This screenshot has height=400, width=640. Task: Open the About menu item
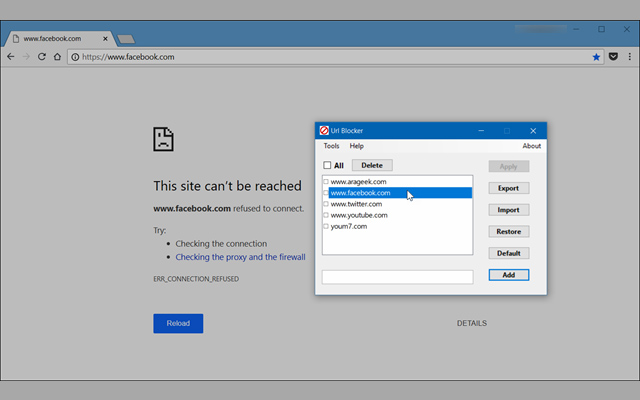pyautogui.click(x=531, y=146)
